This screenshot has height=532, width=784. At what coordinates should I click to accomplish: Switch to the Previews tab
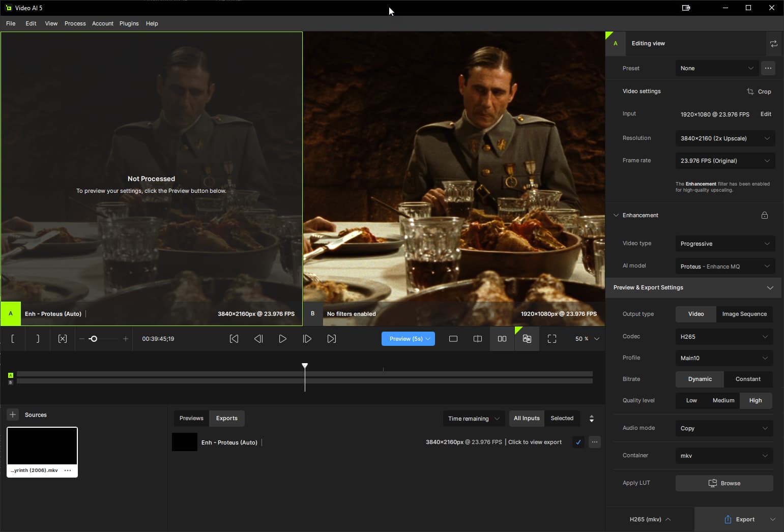point(191,418)
